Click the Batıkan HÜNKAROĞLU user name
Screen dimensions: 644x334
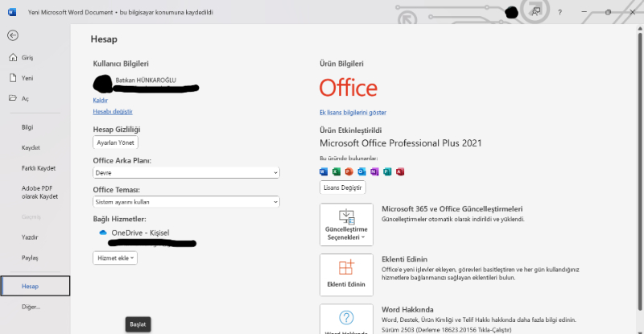pos(146,80)
